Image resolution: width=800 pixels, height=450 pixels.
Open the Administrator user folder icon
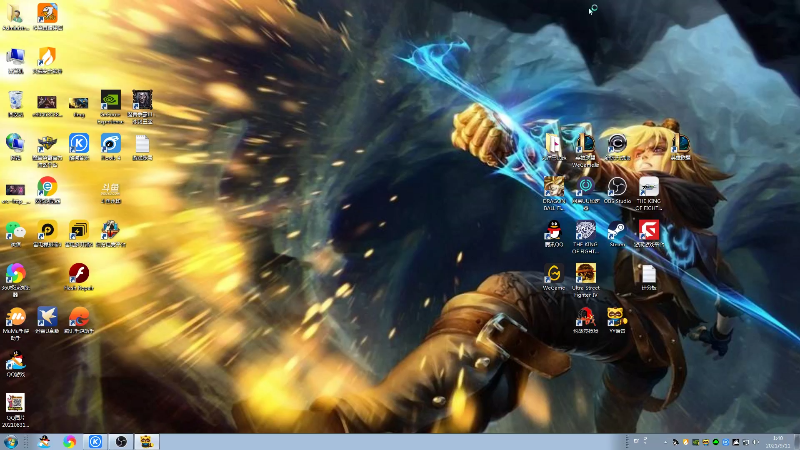point(15,16)
